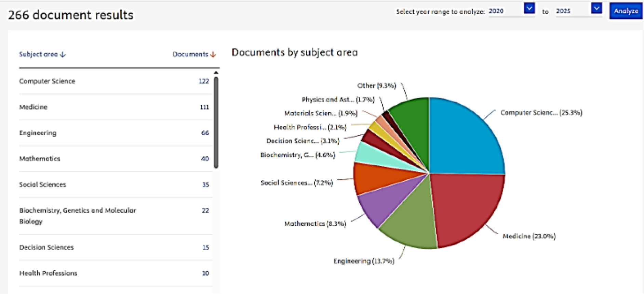Screen dimensions: 644x294
Task: Select the Medicine row label
Action: (33, 107)
